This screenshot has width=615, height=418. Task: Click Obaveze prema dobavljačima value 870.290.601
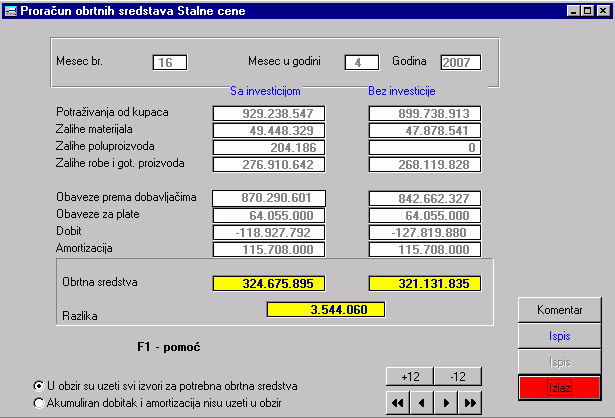coord(269,198)
